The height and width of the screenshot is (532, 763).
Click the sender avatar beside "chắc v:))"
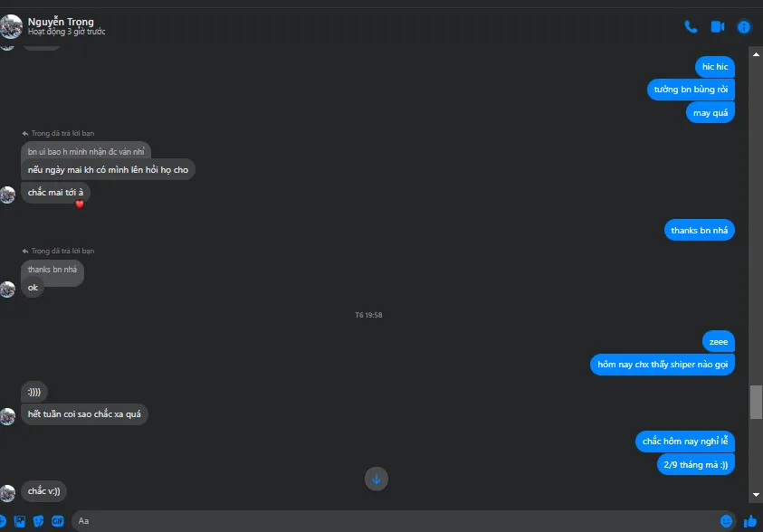[x=7, y=492]
